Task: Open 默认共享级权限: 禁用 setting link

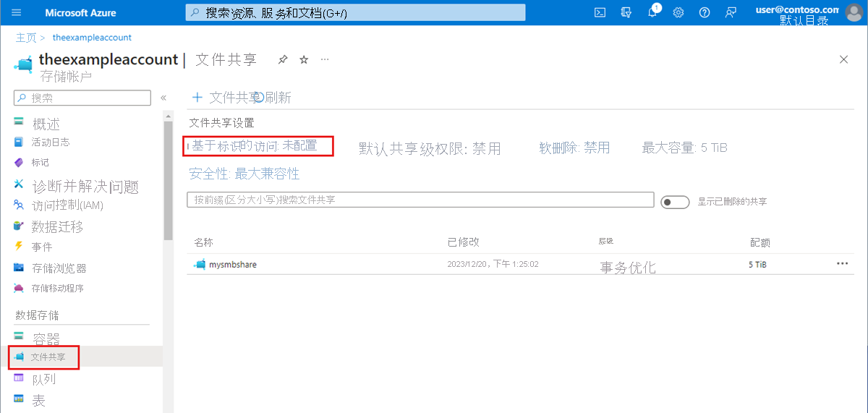Action: 430,148
